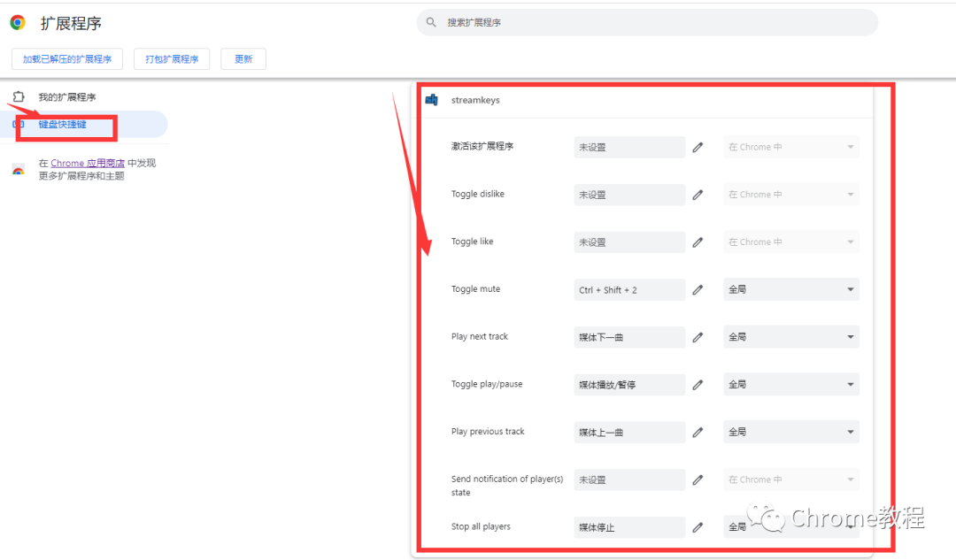This screenshot has width=956, height=560.
Task: Expand scope dropdown for Play next track
Action: [x=790, y=337]
